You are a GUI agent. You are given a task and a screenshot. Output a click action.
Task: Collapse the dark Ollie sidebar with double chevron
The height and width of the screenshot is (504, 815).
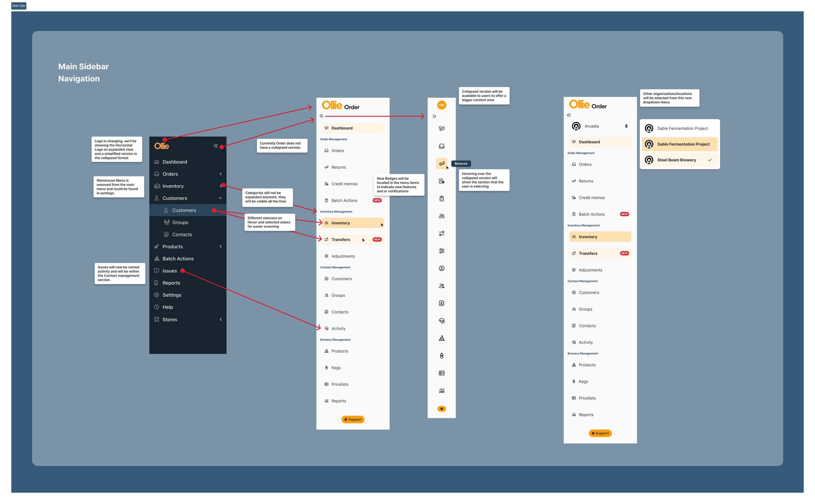pyautogui.click(x=216, y=146)
